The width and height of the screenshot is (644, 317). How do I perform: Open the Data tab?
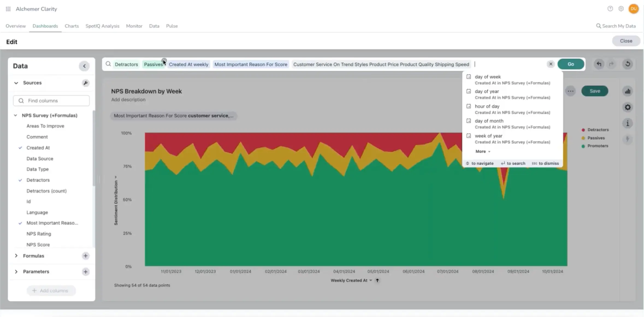[x=154, y=26]
